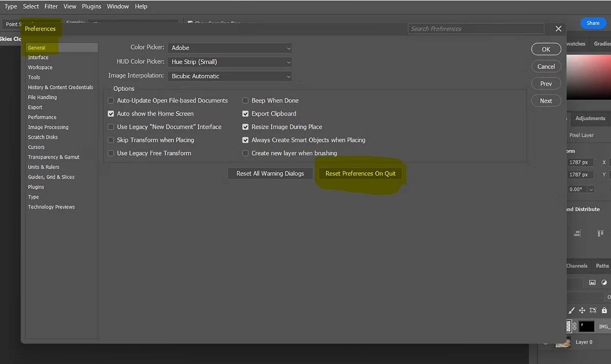Image resolution: width=611 pixels, height=364 pixels.
Task: Open Image Interpolation dropdown
Action: pos(230,76)
